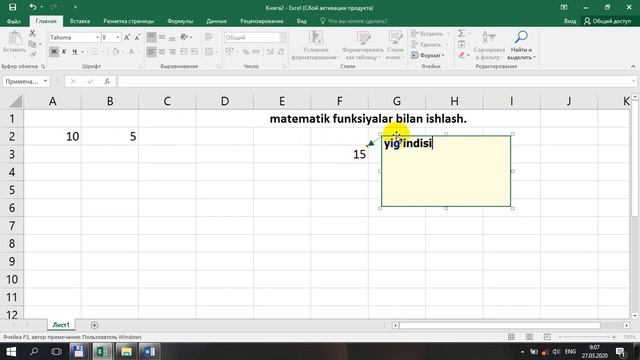Click the Clear eraser icon
The image size is (640, 360).
461,55
